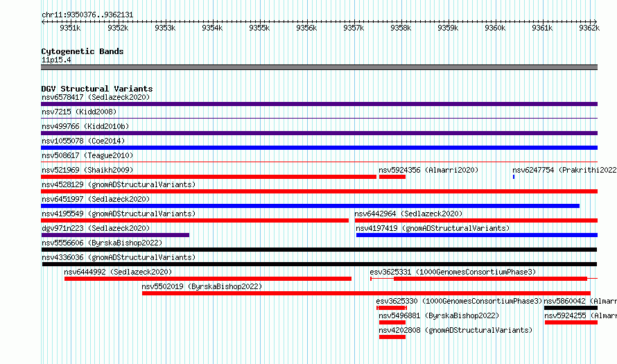Click the blue nsv4197419 variant bar
Viewport: 617px width, 364px height.
[477, 235]
